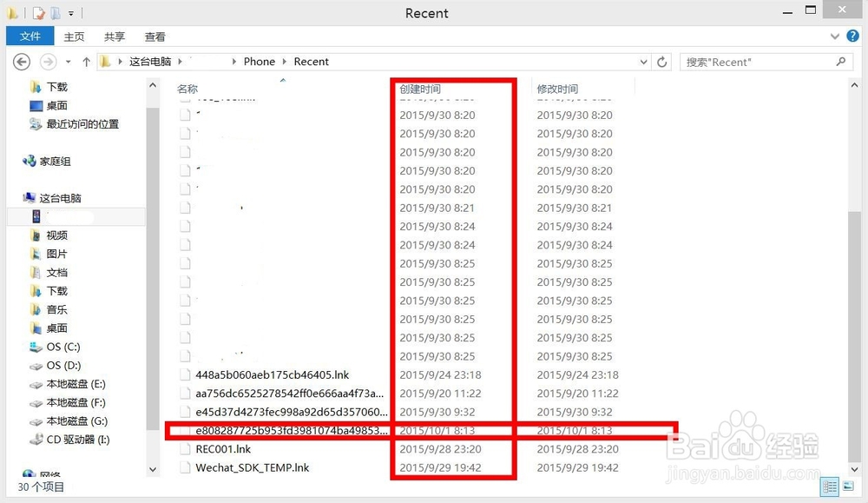
Task: Click the REC001.lnk file icon
Action: 185,449
